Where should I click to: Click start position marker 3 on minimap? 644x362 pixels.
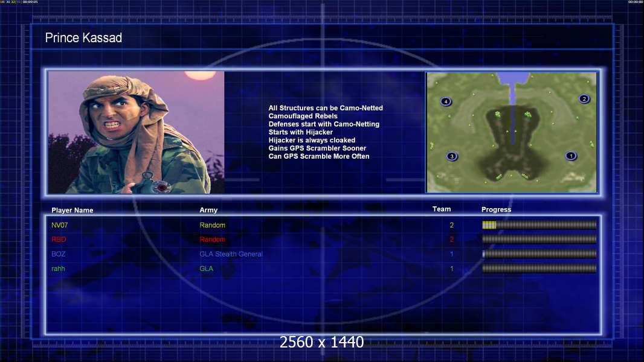pos(452,156)
